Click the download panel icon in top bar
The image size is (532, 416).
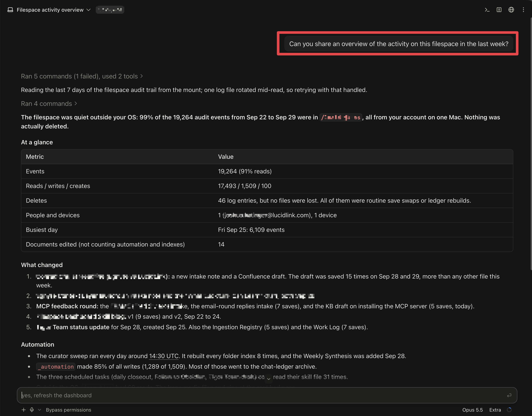click(499, 10)
